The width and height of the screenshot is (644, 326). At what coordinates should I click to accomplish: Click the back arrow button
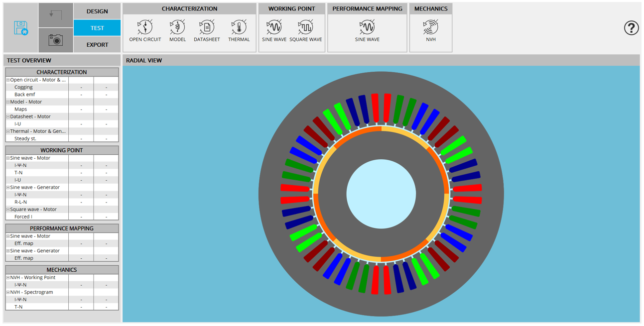pyautogui.click(x=56, y=15)
